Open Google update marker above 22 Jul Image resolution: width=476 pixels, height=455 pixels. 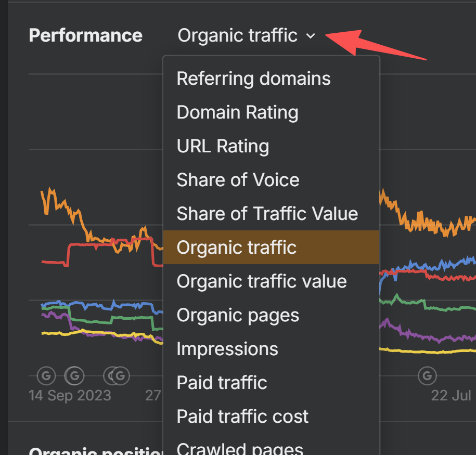[x=427, y=374]
